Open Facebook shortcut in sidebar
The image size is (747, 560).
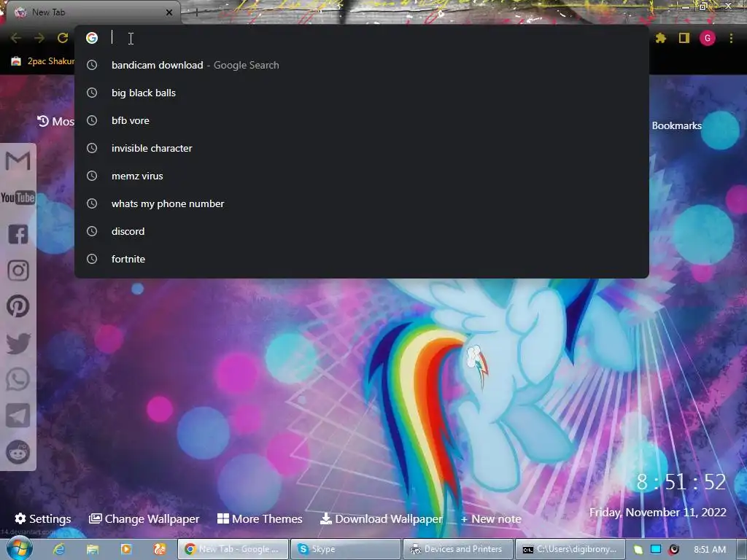(x=18, y=234)
